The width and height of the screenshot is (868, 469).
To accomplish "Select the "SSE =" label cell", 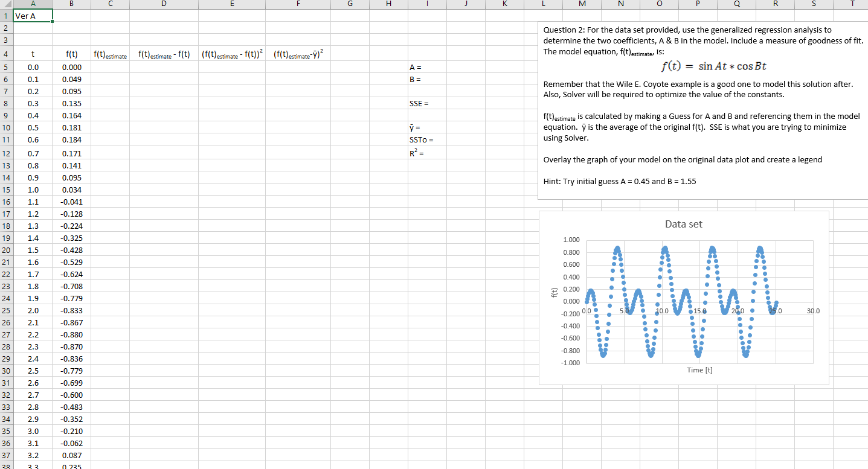I will 427,103.
